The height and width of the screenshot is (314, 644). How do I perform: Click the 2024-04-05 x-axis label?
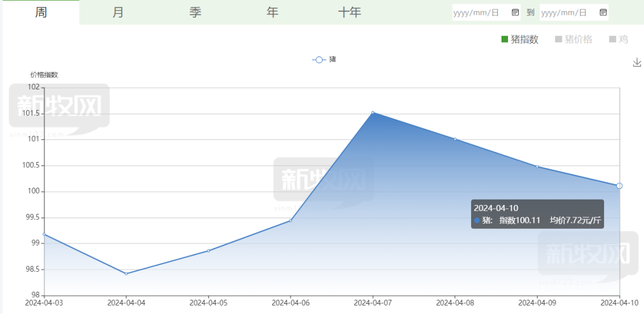(209, 303)
